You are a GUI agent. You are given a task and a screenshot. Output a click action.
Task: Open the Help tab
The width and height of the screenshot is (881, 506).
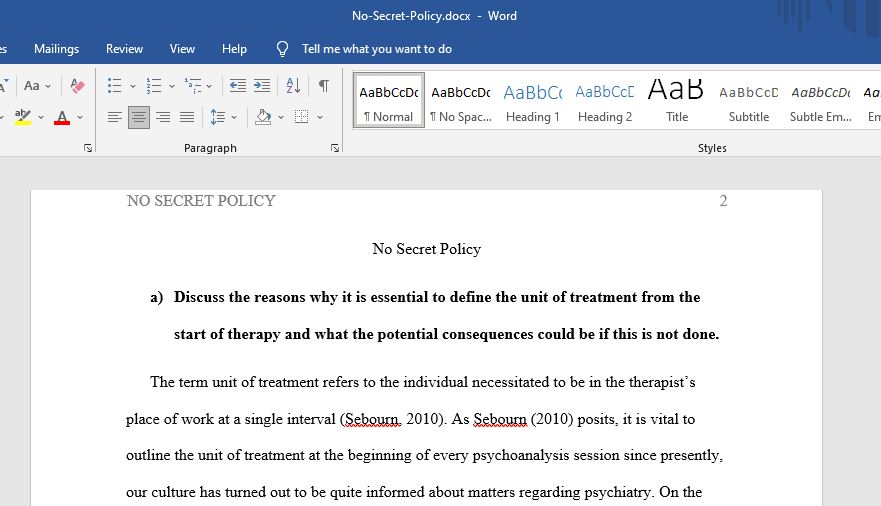[x=234, y=49]
